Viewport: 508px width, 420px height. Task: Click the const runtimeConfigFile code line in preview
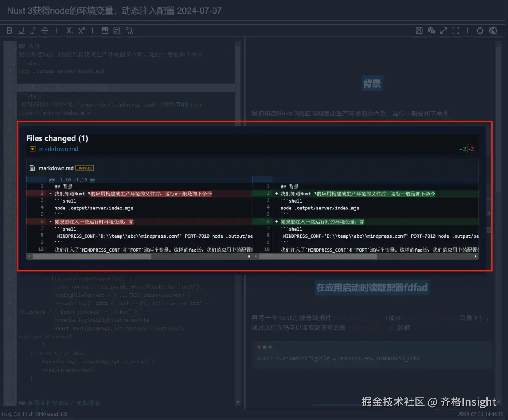pyautogui.click(x=339, y=358)
